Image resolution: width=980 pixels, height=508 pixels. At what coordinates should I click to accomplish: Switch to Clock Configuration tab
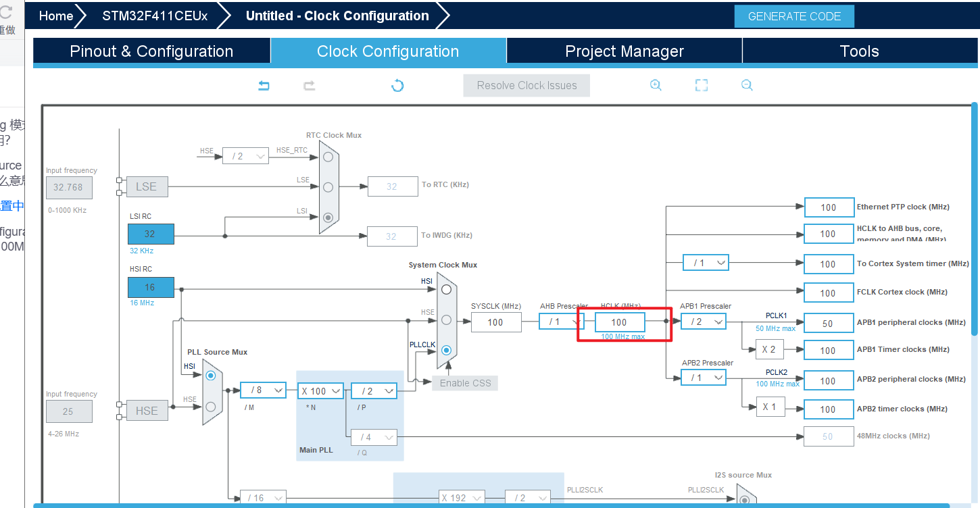pyautogui.click(x=388, y=51)
